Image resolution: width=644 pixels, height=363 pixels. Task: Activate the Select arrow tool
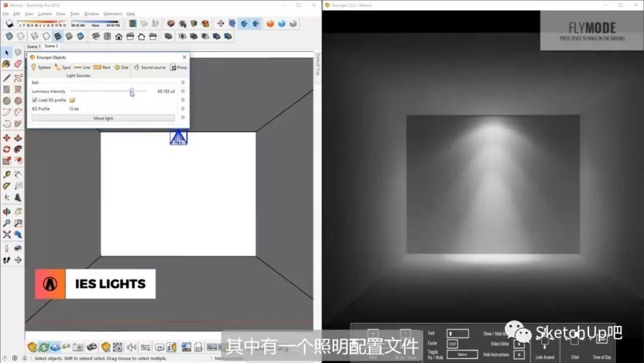coord(7,53)
